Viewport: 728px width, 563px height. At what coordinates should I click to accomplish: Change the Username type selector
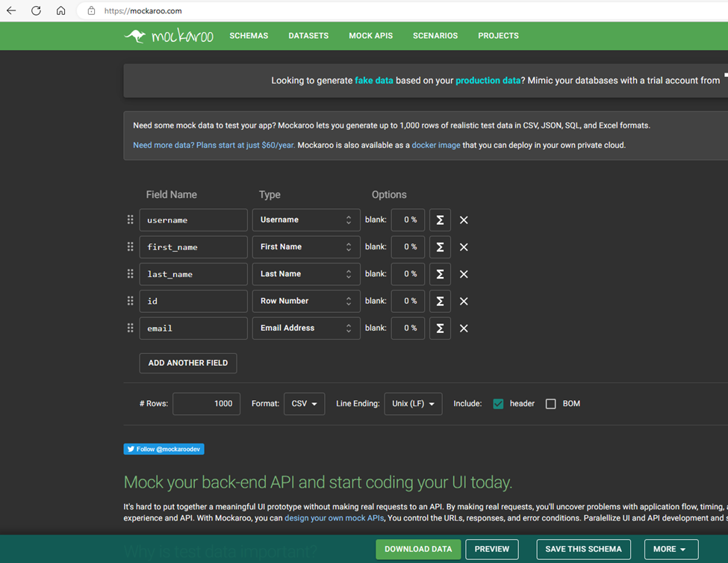[x=306, y=220]
